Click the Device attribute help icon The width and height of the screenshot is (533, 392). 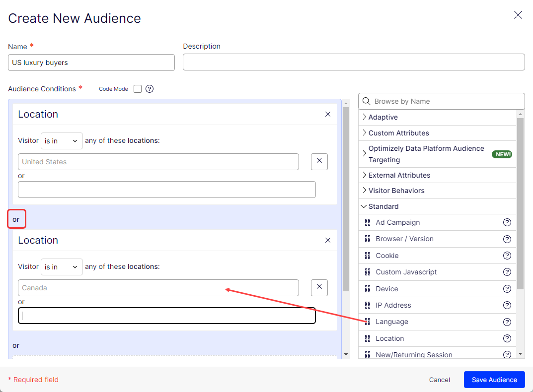click(x=507, y=288)
